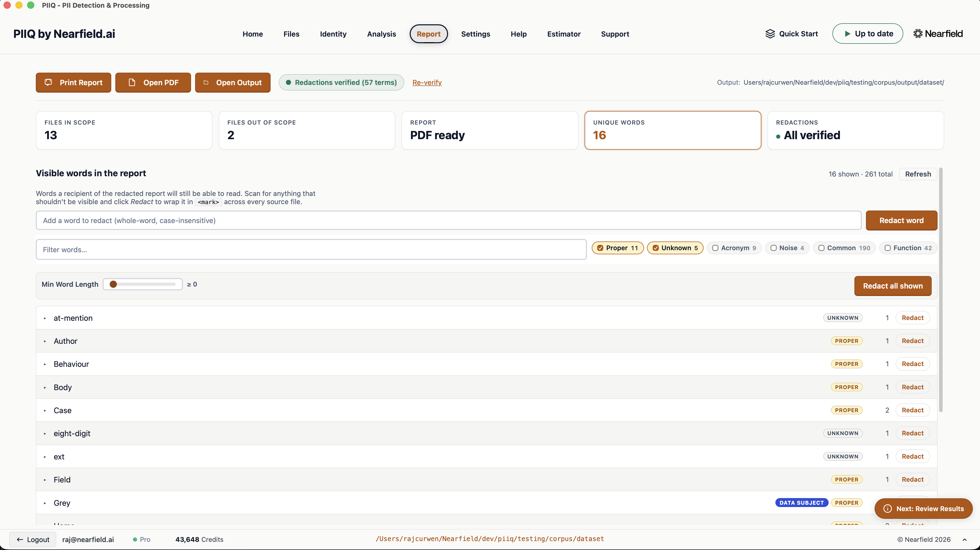980x550 pixels.
Task: Expand the Case word row
Action: (x=45, y=411)
